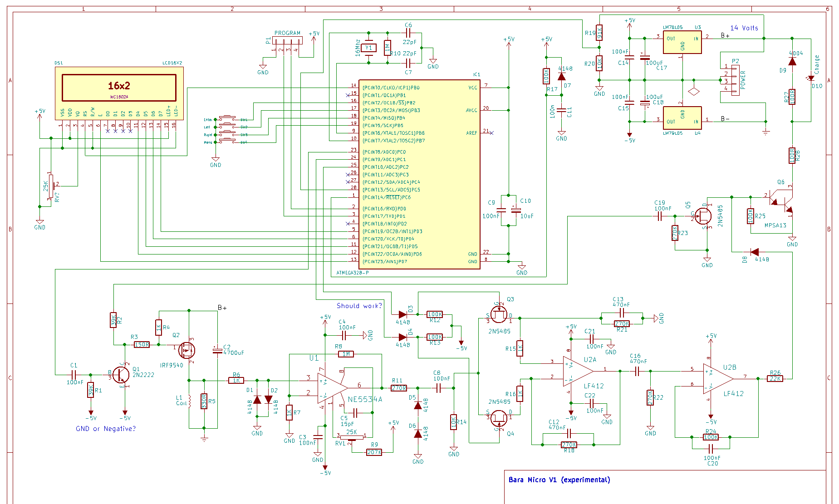The width and height of the screenshot is (839, 504).
Task: Click the R19 91K resistor
Action: (599, 33)
